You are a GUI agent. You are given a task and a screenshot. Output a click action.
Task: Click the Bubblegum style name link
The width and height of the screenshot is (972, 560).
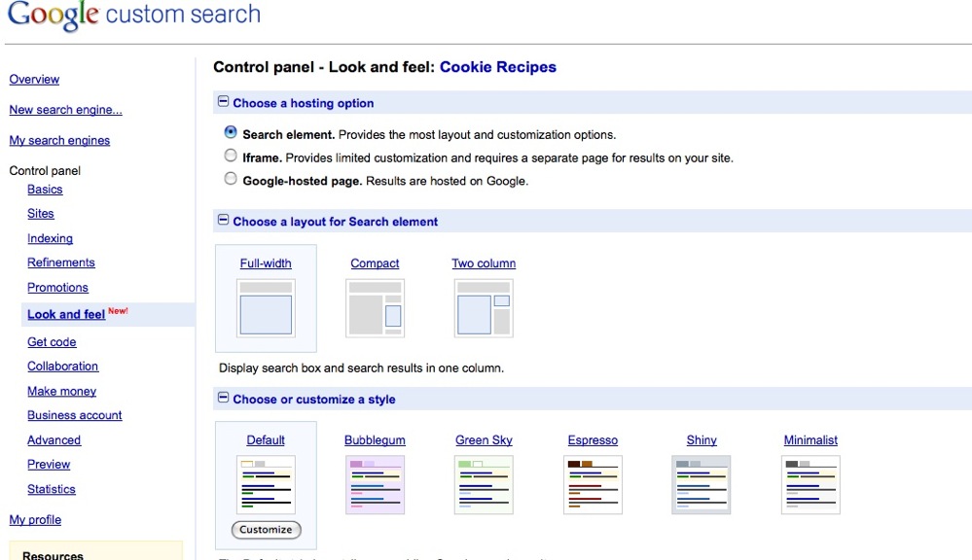tap(375, 440)
